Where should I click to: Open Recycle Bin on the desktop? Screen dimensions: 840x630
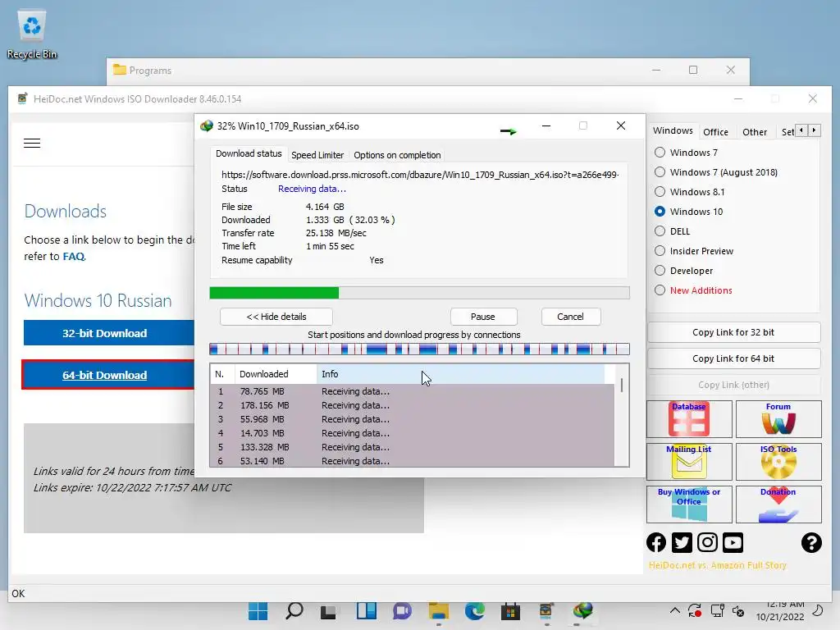[x=32, y=33]
